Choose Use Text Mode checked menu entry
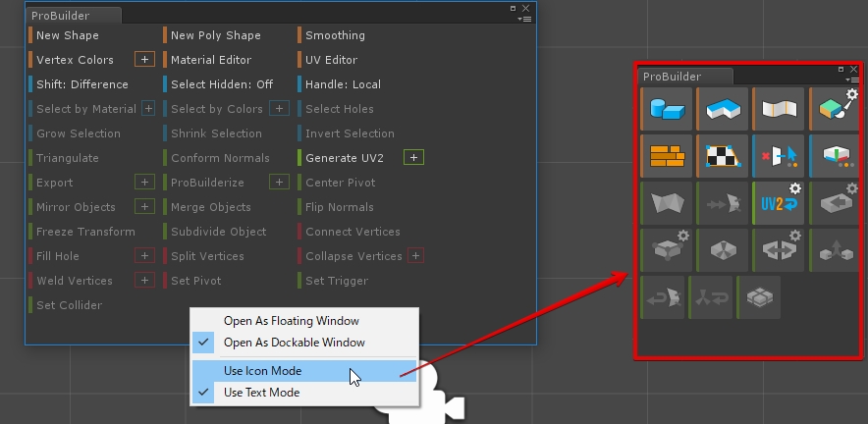Screen dimensions: 868x424 pyautogui.click(x=304, y=393)
